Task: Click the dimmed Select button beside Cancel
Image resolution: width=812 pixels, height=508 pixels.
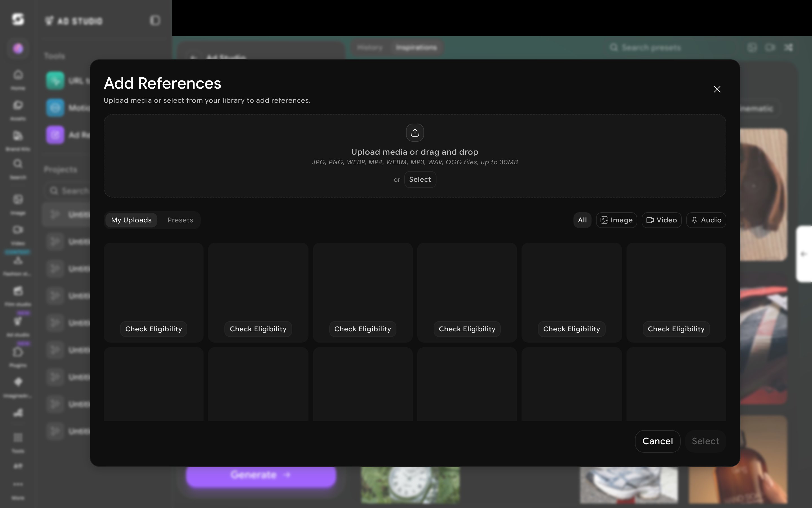Action: pyautogui.click(x=705, y=441)
